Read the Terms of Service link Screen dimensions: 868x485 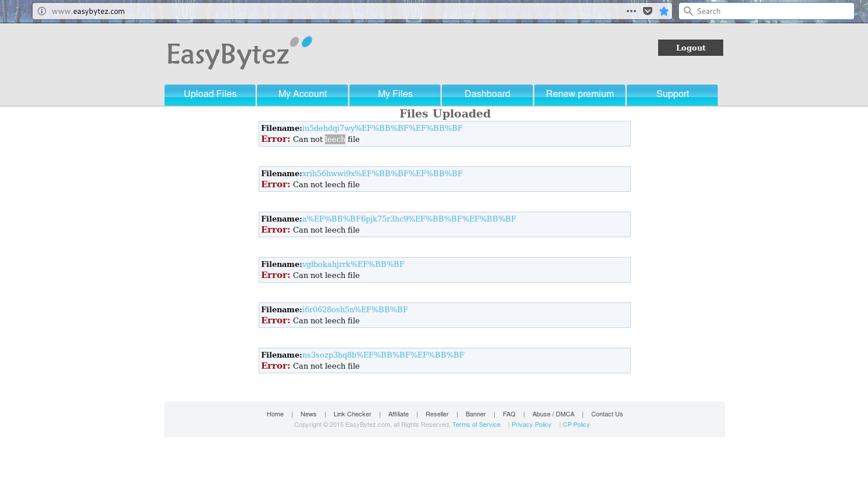tap(476, 425)
